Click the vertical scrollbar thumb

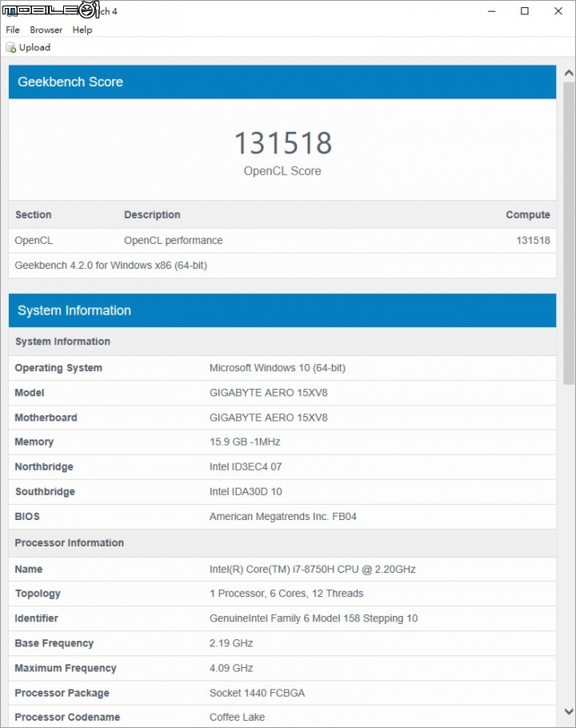tap(569, 233)
